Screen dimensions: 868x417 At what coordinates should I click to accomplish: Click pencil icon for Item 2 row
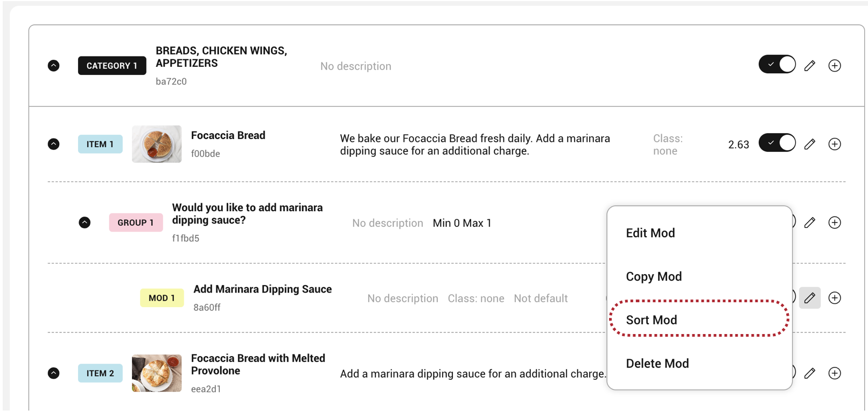pos(809,373)
